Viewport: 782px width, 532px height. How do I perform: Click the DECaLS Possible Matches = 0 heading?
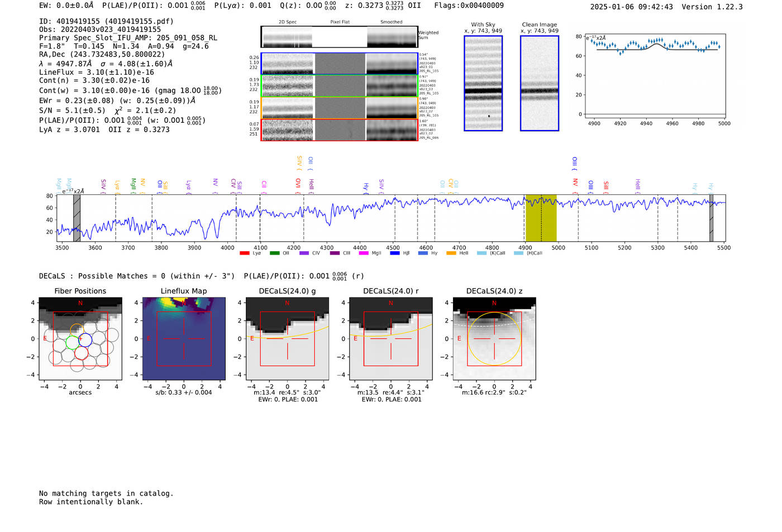pyautogui.click(x=137, y=276)
